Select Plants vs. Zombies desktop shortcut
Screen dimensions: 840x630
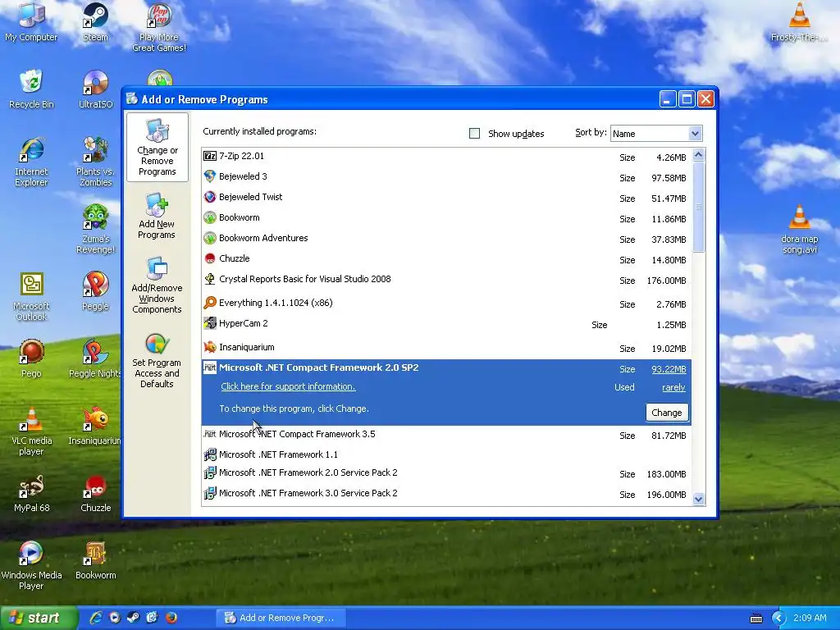[x=95, y=162]
